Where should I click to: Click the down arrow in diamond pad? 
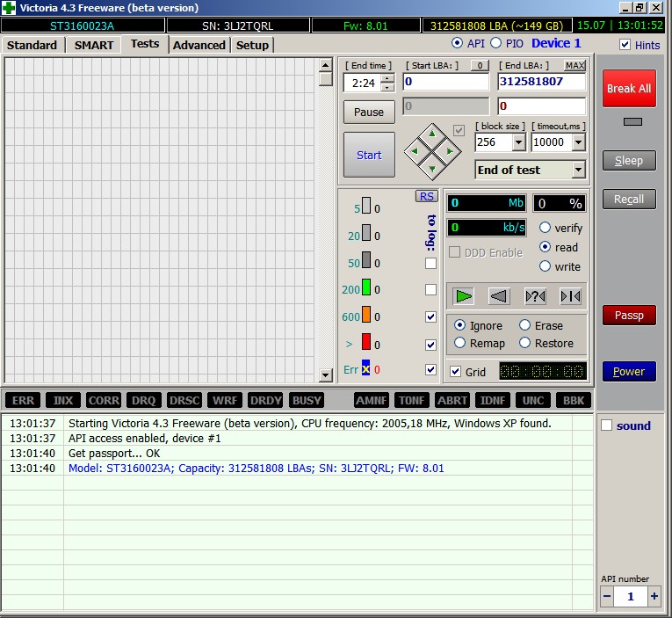[x=432, y=169]
